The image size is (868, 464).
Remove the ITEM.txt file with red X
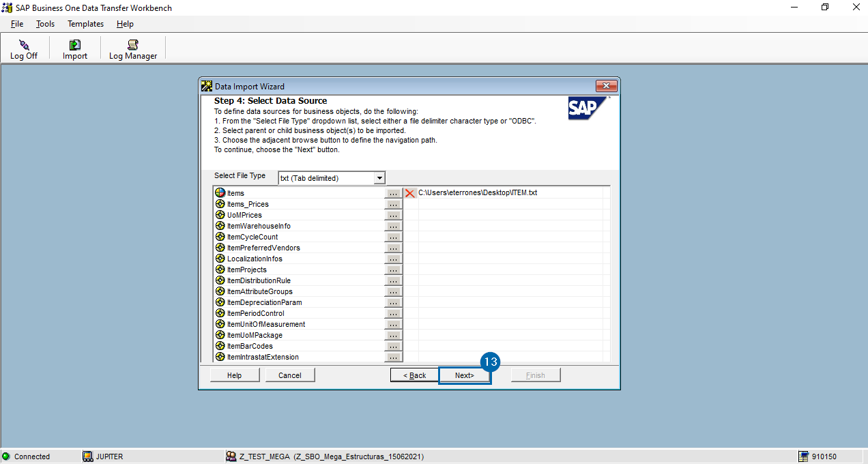(409, 193)
